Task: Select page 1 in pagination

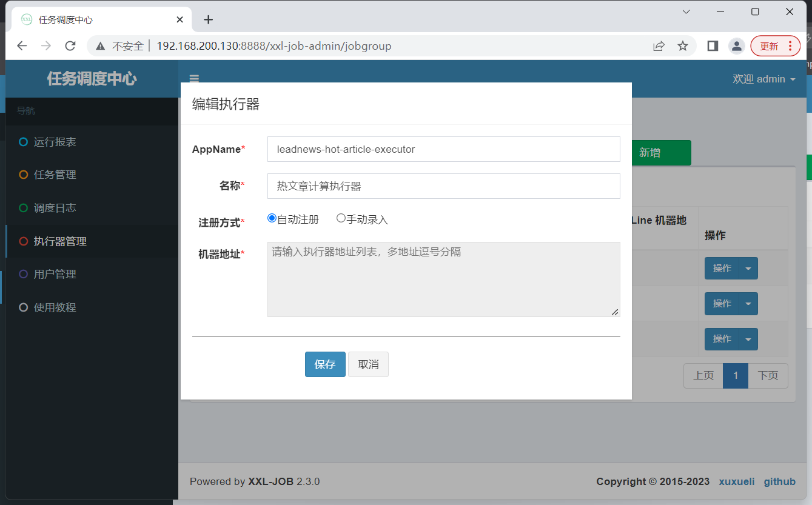Action: (x=736, y=376)
